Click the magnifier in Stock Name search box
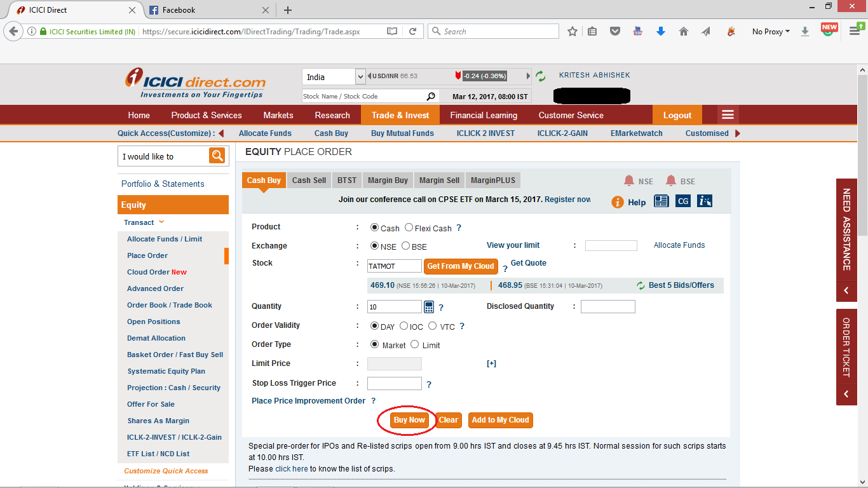This screenshot has height=488, width=868. 431,97
